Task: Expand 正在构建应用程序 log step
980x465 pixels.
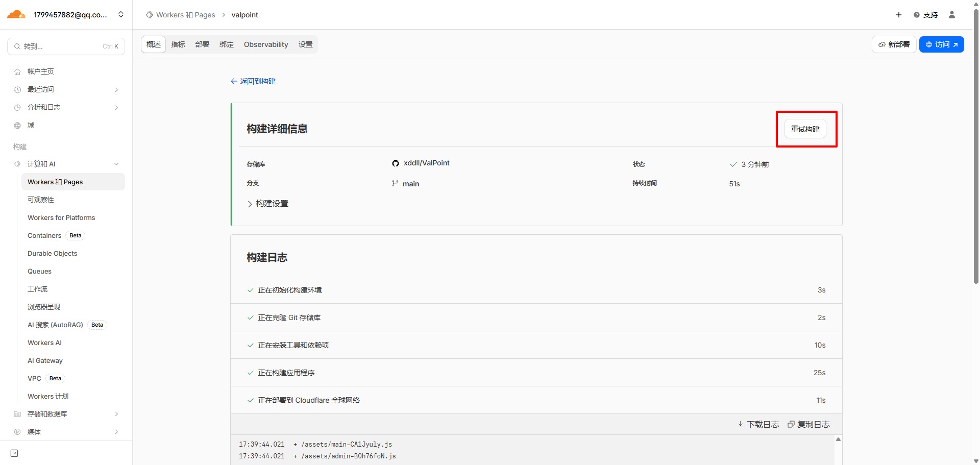Action: click(x=536, y=373)
